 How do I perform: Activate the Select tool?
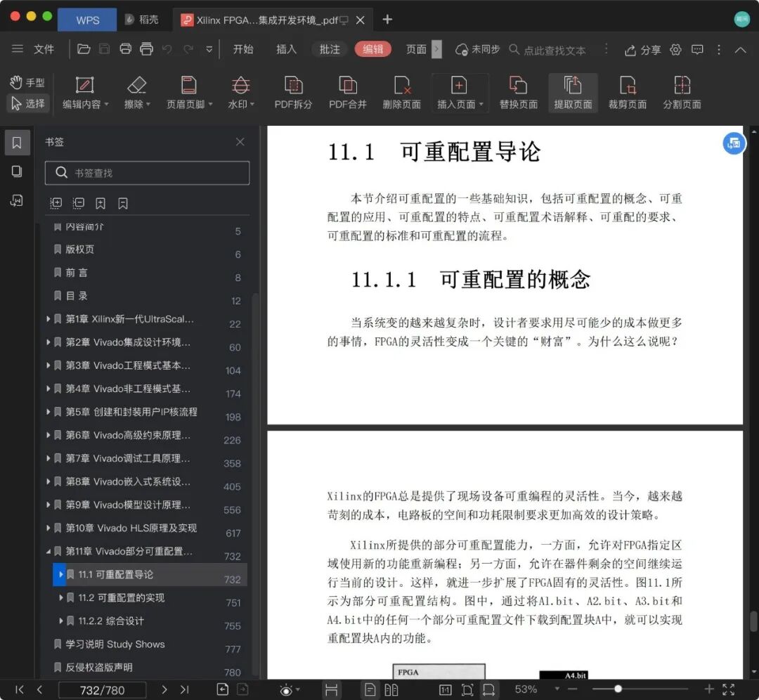click(x=28, y=103)
